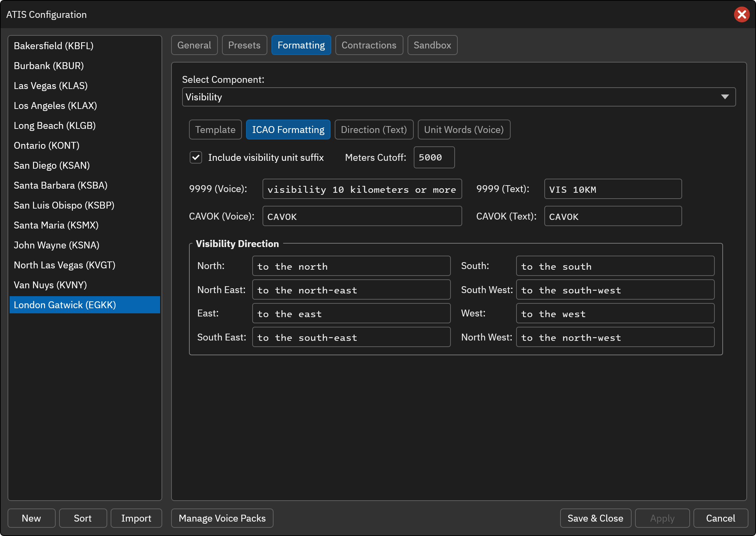Edit the 9999 (Voice) text field
The width and height of the screenshot is (756, 536).
click(x=362, y=189)
